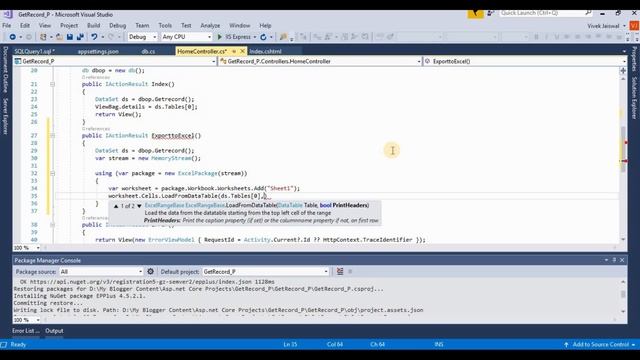The image size is (640, 360).
Task: Click the New Project toolbar icon
Action: point(43,37)
